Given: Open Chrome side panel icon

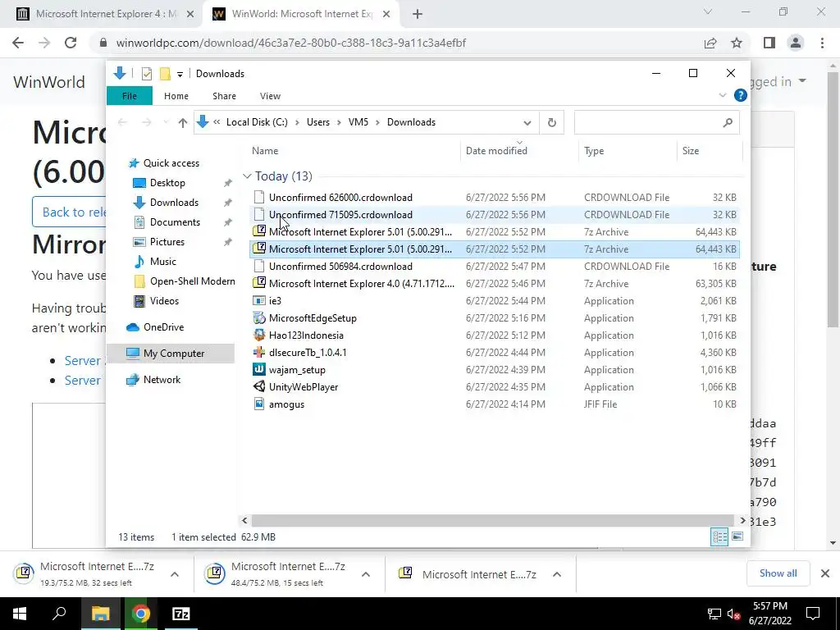Looking at the screenshot, I should tap(769, 43).
